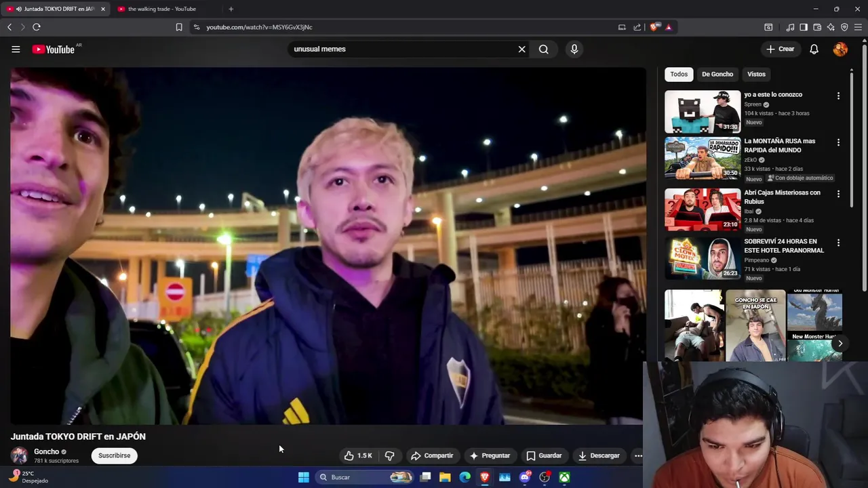Open the tab search icon in toolbar
Image resolution: width=868 pixels, height=488 pixels.
click(768, 27)
